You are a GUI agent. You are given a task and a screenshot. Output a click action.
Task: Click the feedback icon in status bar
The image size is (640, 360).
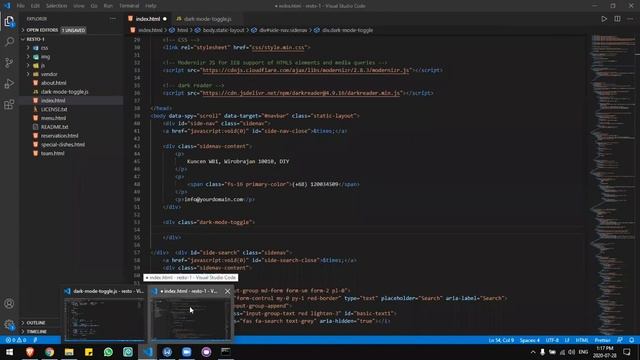point(620,340)
